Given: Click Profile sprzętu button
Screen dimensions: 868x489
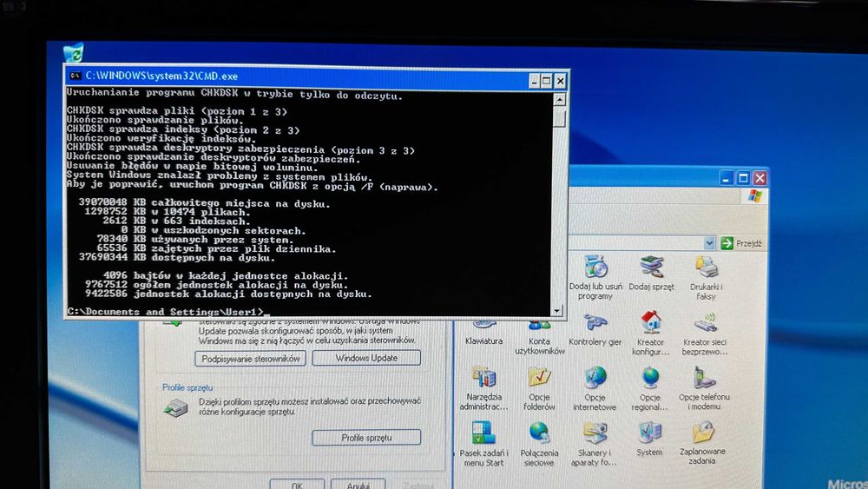Looking at the screenshot, I should point(366,438).
